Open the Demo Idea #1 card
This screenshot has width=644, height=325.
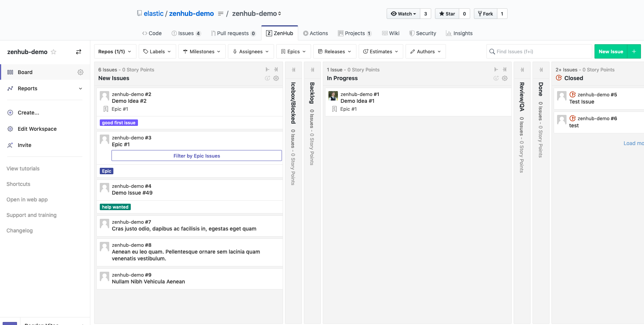tap(418, 102)
